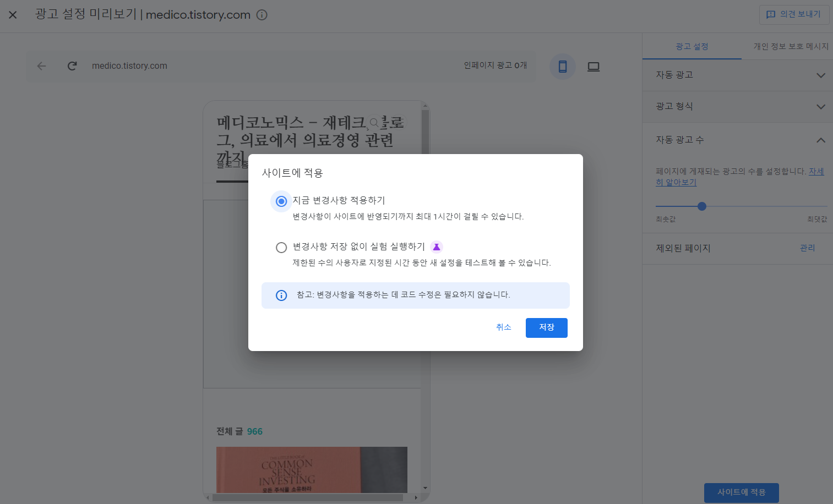Click the info icon in the note banner
The image size is (833, 504).
(x=281, y=295)
